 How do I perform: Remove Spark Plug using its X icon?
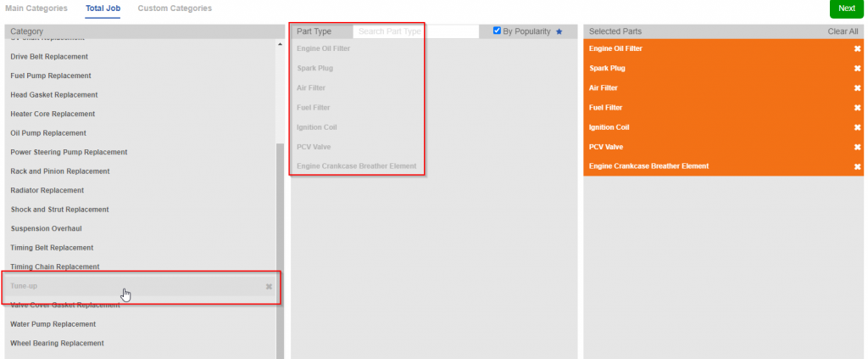click(x=857, y=69)
